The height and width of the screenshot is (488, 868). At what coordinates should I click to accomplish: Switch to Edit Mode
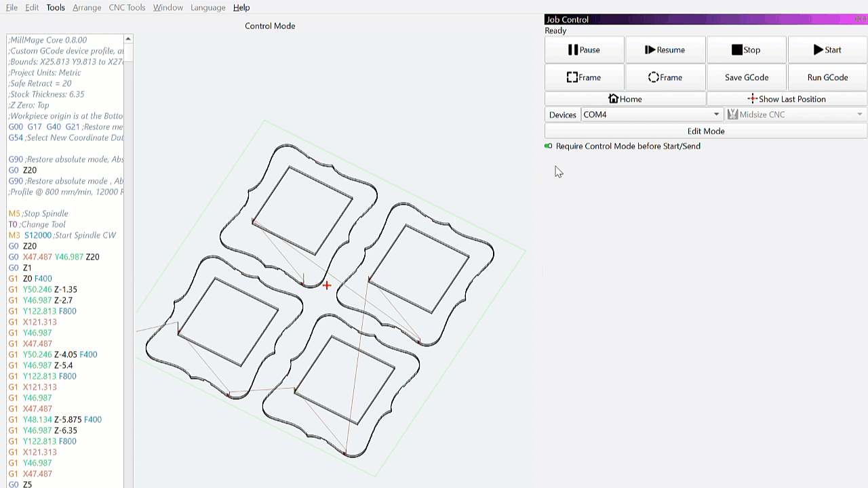pos(705,131)
